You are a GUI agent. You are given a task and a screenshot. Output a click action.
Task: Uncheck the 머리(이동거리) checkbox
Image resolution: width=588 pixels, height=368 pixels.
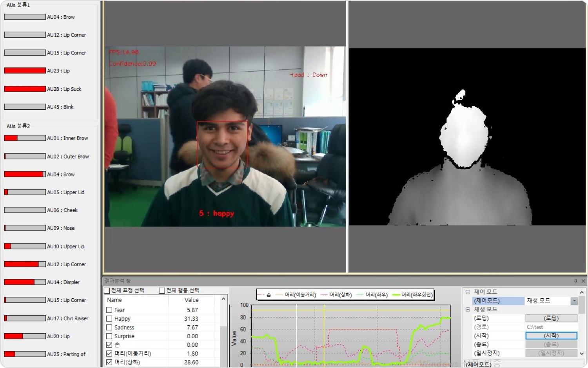pyautogui.click(x=109, y=354)
